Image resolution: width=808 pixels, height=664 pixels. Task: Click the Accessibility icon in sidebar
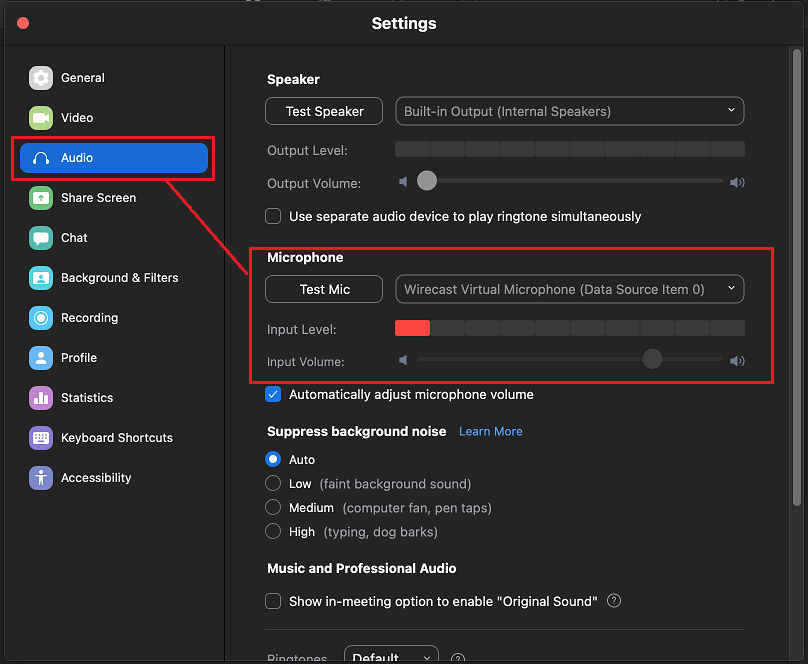(x=41, y=478)
